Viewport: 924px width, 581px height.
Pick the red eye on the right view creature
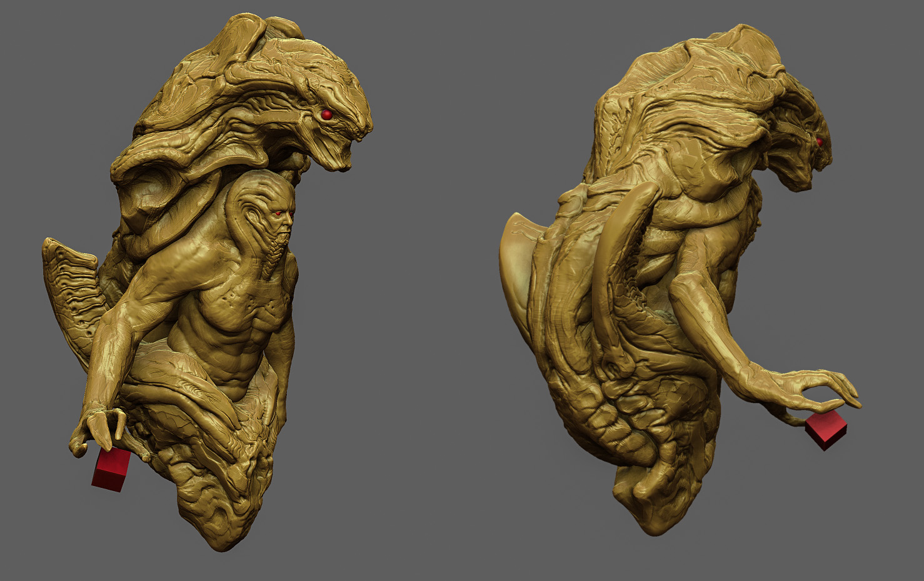tap(819, 142)
